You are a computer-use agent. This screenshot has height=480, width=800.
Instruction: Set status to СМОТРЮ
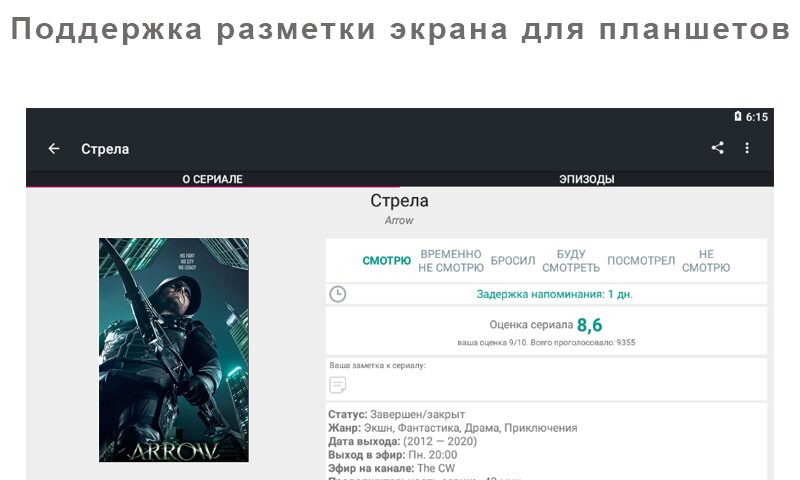[x=386, y=261]
